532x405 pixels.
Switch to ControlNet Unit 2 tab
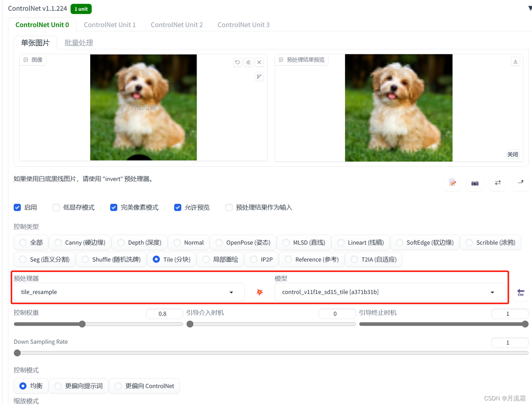(177, 25)
